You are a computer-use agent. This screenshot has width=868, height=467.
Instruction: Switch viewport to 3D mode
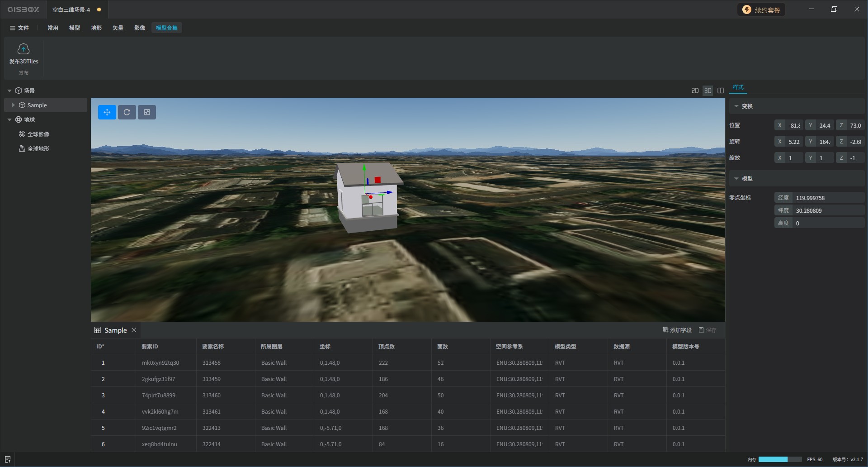click(708, 91)
